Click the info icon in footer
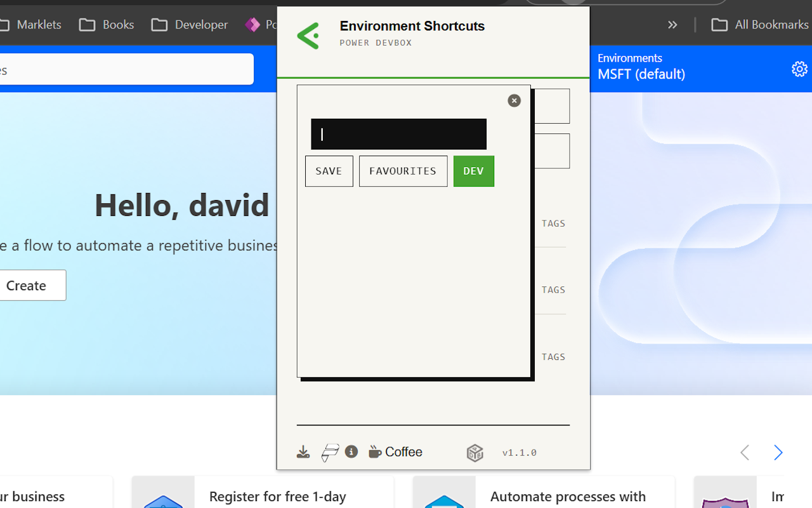This screenshot has height=508, width=812. pos(351,451)
